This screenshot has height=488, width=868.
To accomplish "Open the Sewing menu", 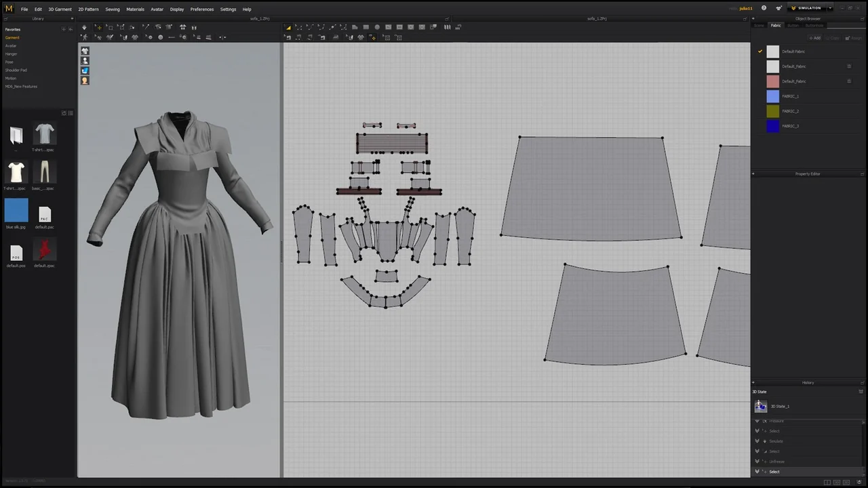I will (x=113, y=9).
